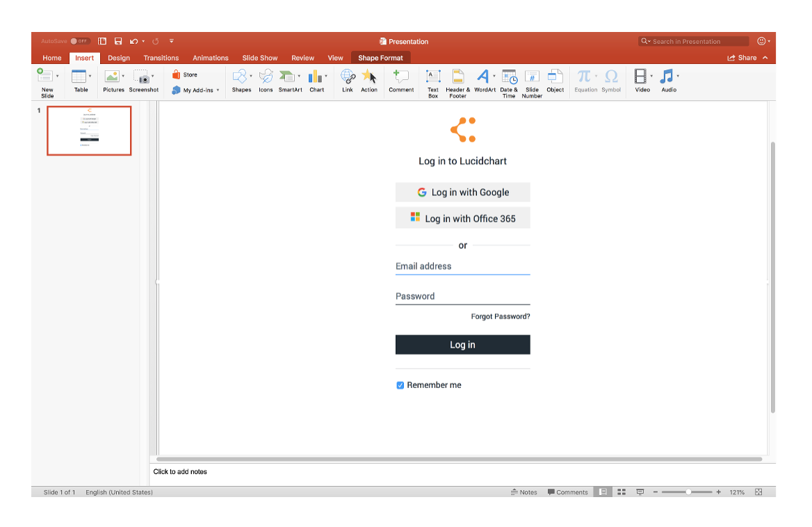Click Log in with Office 365
Viewport: 812px width, 527px height.
point(463,218)
